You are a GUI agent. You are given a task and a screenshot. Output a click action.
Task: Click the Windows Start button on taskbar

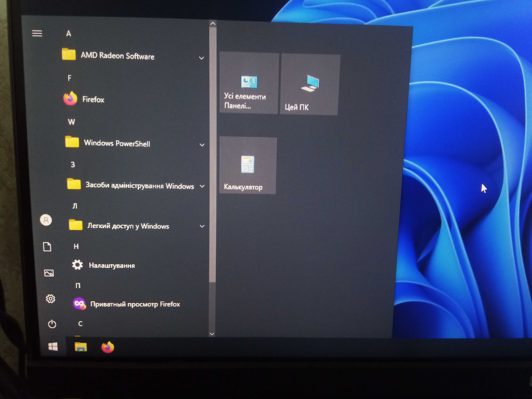click(53, 347)
